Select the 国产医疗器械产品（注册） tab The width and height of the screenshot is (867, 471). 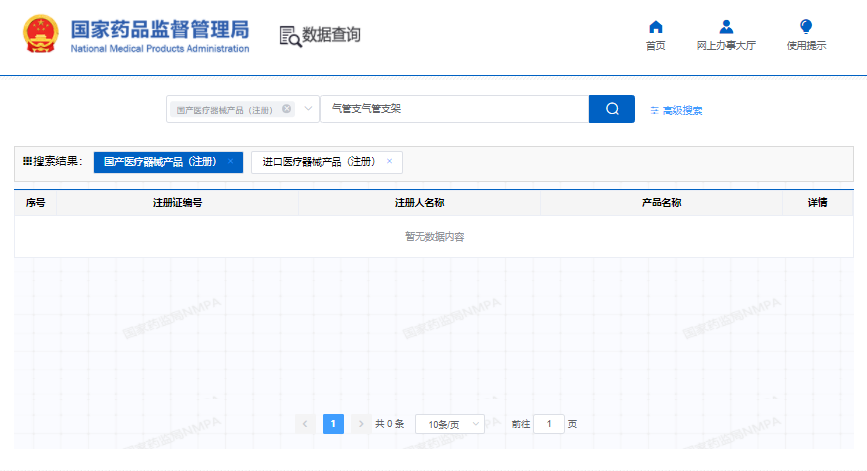click(x=159, y=161)
